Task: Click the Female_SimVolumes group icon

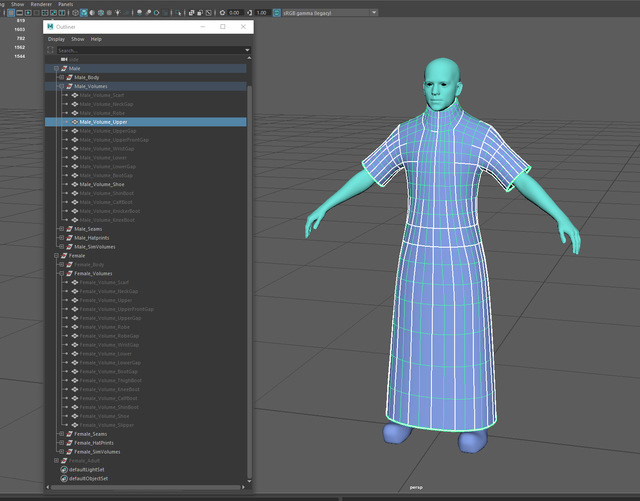Action: 69,452
